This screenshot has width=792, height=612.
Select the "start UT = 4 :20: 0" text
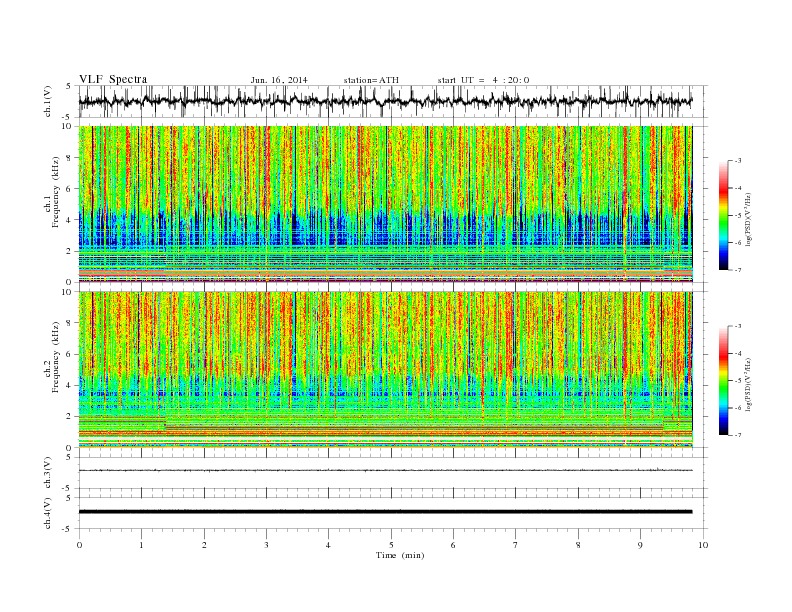click(x=483, y=80)
